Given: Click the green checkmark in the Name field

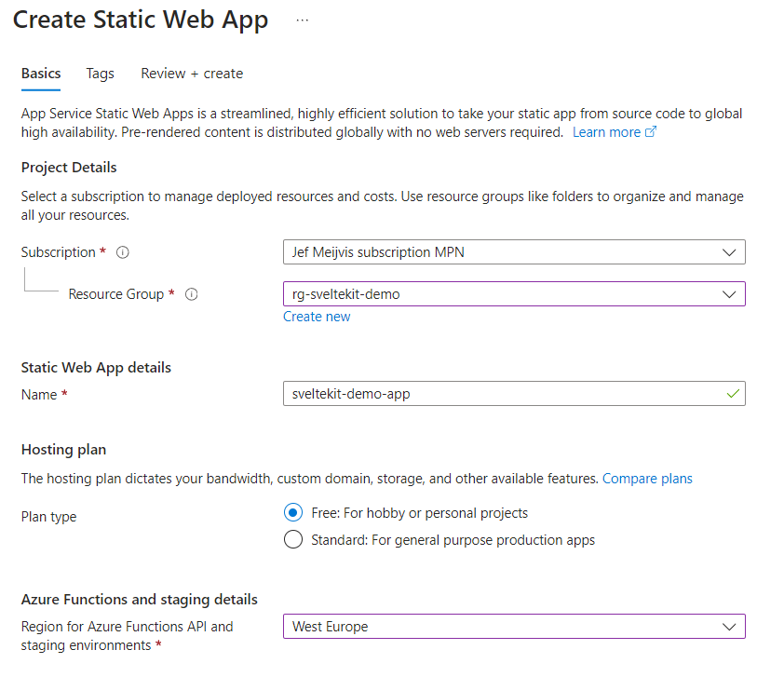Looking at the screenshot, I should tap(733, 394).
